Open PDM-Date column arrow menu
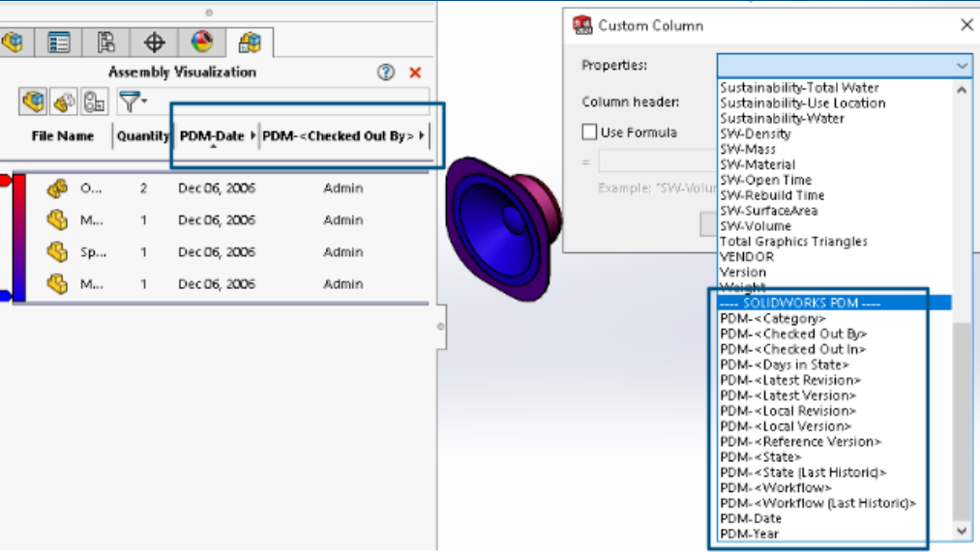Viewport: 980px width, 552px height. [x=252, y=135]
